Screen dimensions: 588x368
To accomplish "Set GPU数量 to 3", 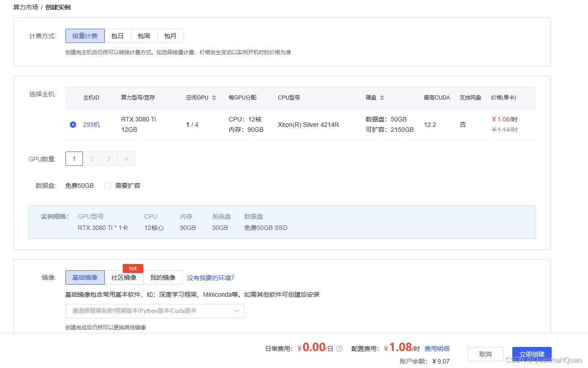I will tap(109, 159).
